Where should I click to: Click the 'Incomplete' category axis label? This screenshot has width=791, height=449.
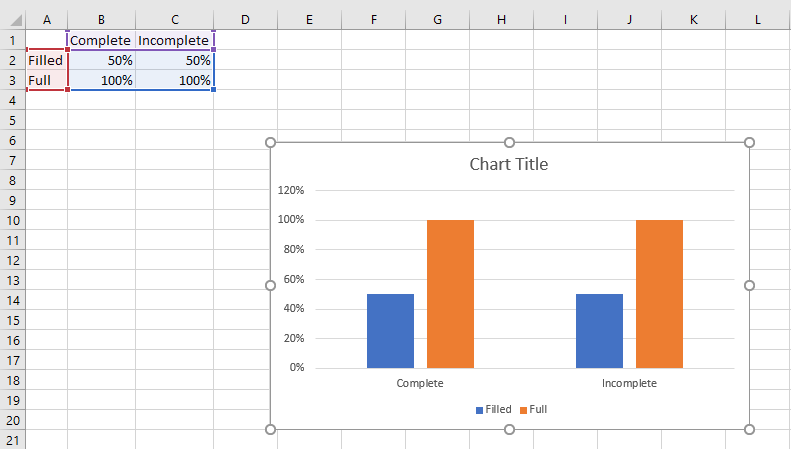point(629,383)
